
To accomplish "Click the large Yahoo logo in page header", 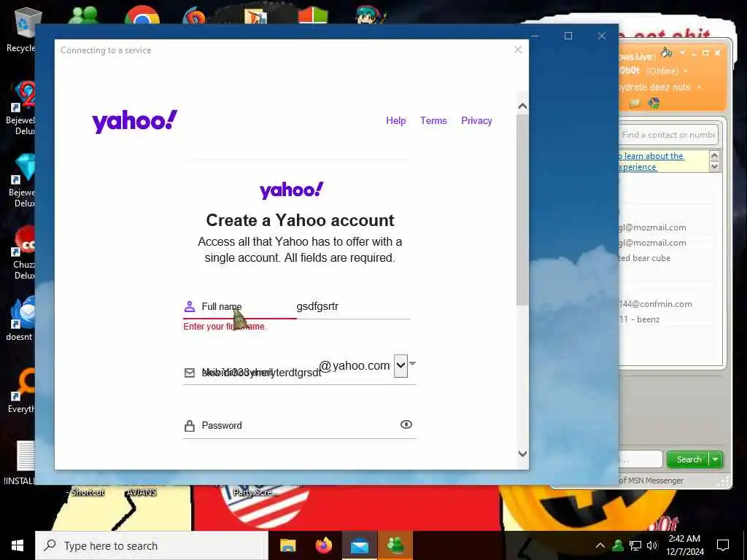I will click(135, 122).
